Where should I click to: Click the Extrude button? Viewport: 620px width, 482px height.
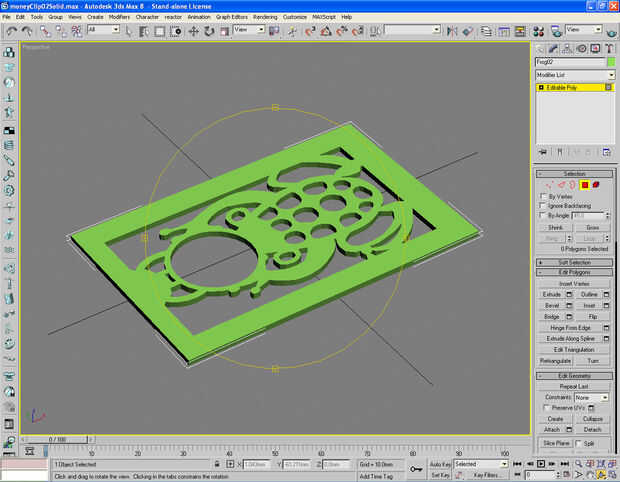[x=552, y=294]
